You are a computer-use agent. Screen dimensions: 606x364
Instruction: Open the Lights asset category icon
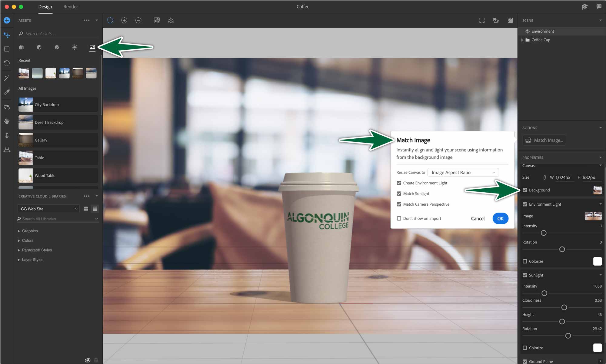pyautogui.click(x=75, y=47)
